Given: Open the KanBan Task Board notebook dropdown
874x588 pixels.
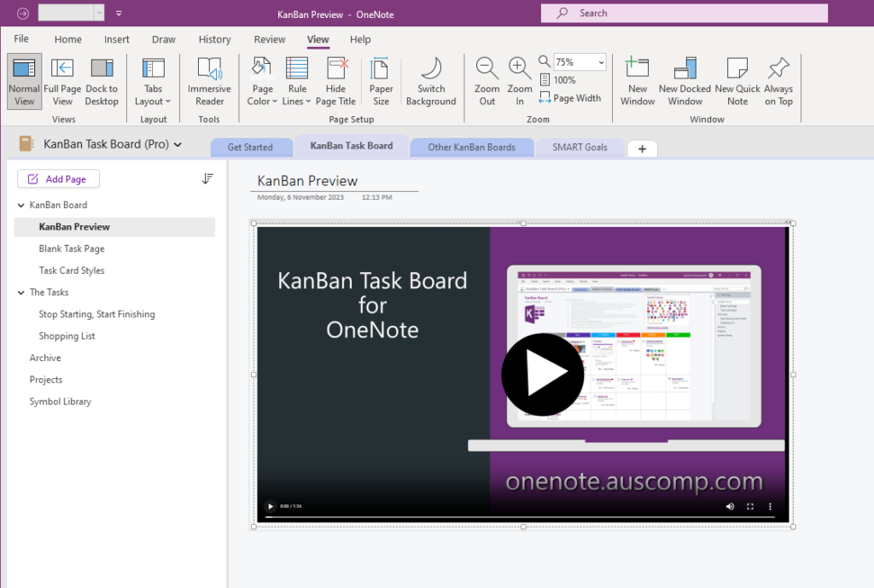Looking at the screenshot, I should click(177, 144).
